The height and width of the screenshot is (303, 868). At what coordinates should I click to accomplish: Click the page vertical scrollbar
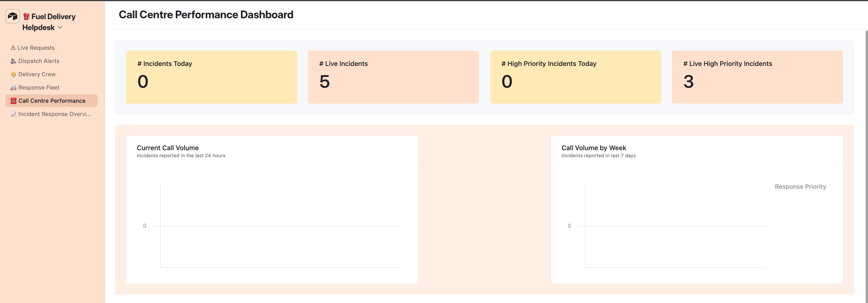[x=866, y=166]
